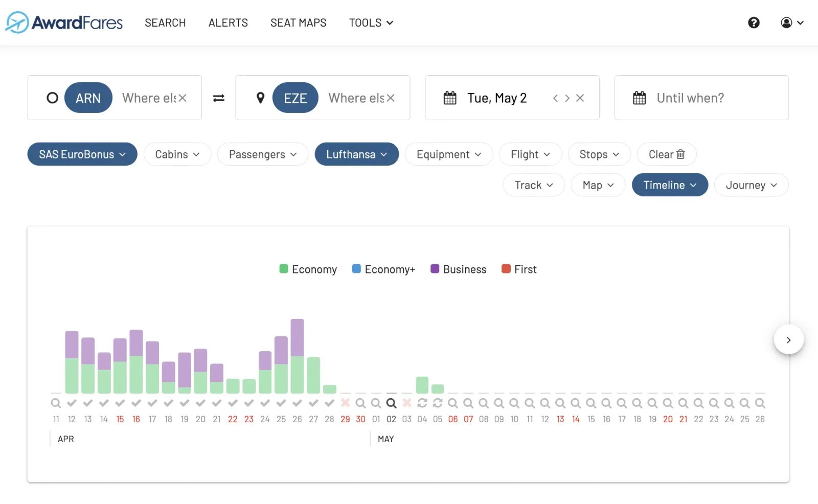This screenshot has width=818, height=504.
Task: Click the origin Where else field
Action: tap(149, 98)
